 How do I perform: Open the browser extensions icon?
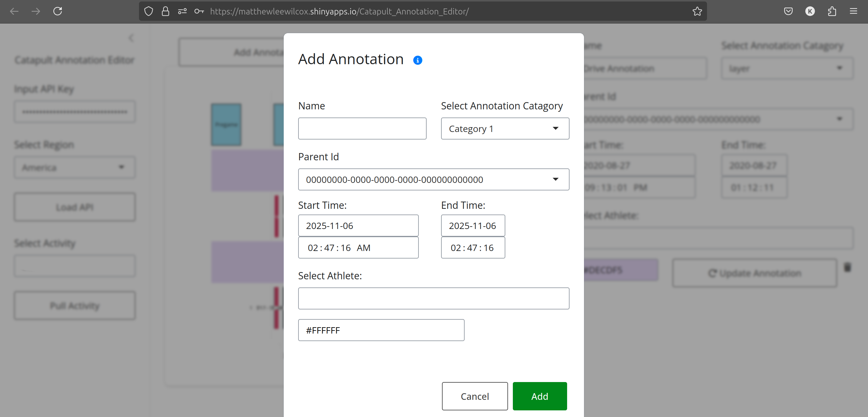(x=832, y=11)
